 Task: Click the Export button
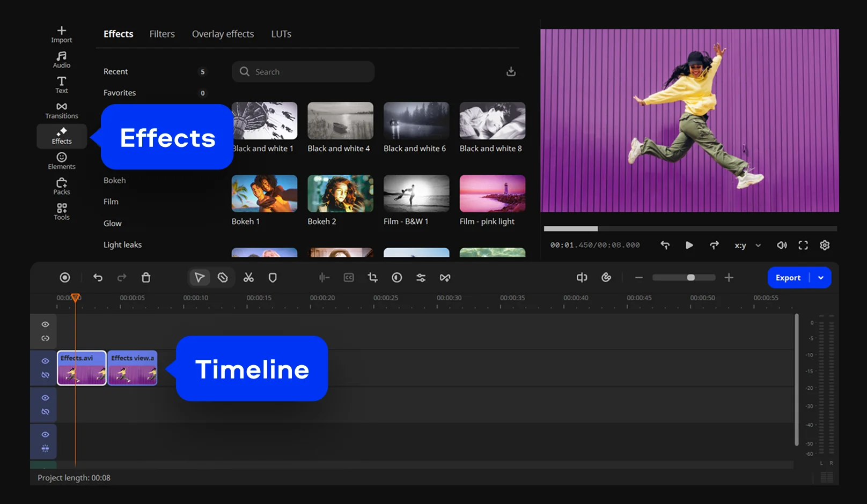click(788, 278)
